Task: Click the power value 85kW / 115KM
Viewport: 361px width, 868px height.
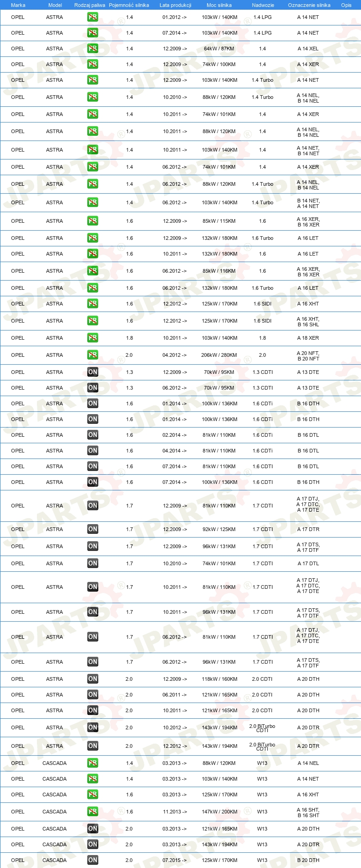Action: (219, 221)
